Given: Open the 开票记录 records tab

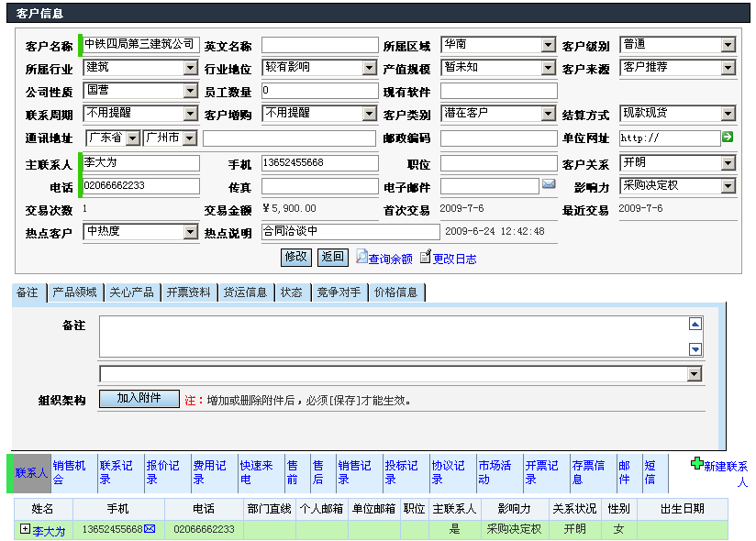Looking at the screenshot, I should [x=546, y=472].
